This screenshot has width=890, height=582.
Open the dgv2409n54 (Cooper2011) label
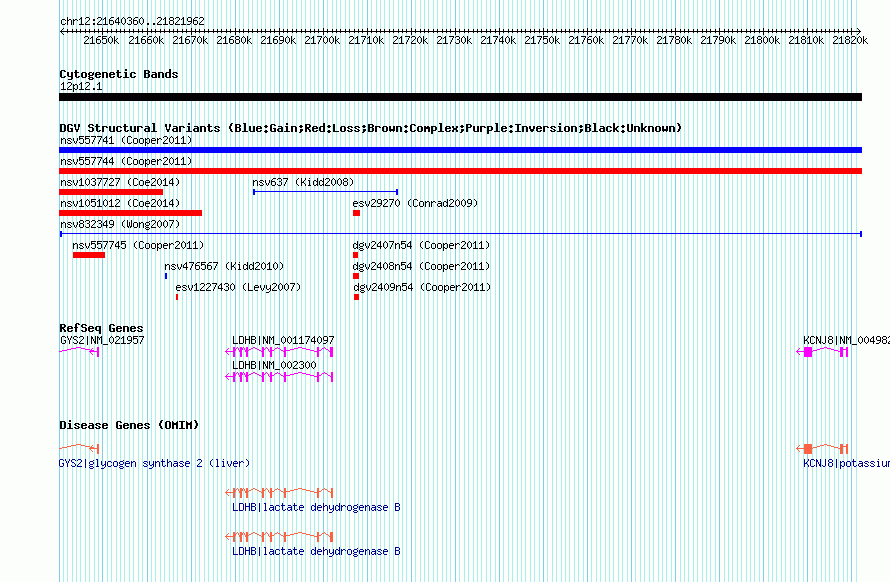pyautogui.click(x=422, y=287)
